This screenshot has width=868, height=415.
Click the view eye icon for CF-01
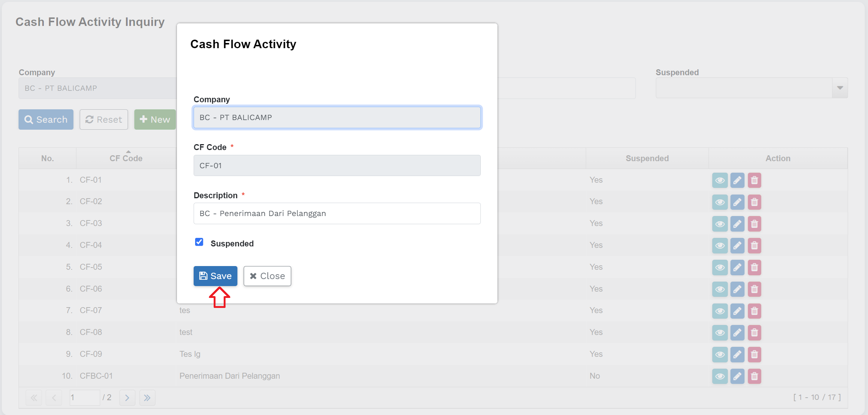[x=720, y=180]
